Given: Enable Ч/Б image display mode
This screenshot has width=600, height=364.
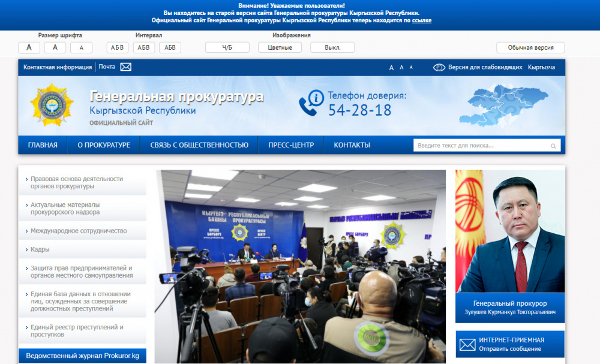Looking at the screenshot, I should (x=228, y=47).
